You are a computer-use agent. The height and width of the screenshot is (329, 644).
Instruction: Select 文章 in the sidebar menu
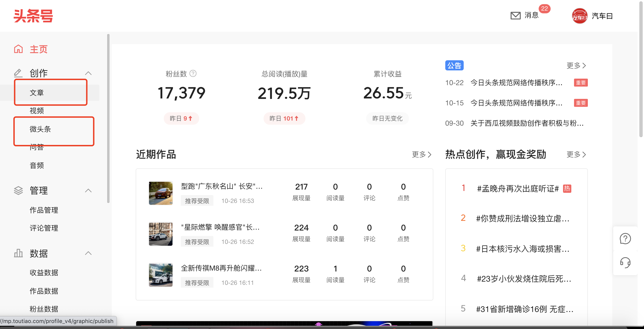(37, 93)
